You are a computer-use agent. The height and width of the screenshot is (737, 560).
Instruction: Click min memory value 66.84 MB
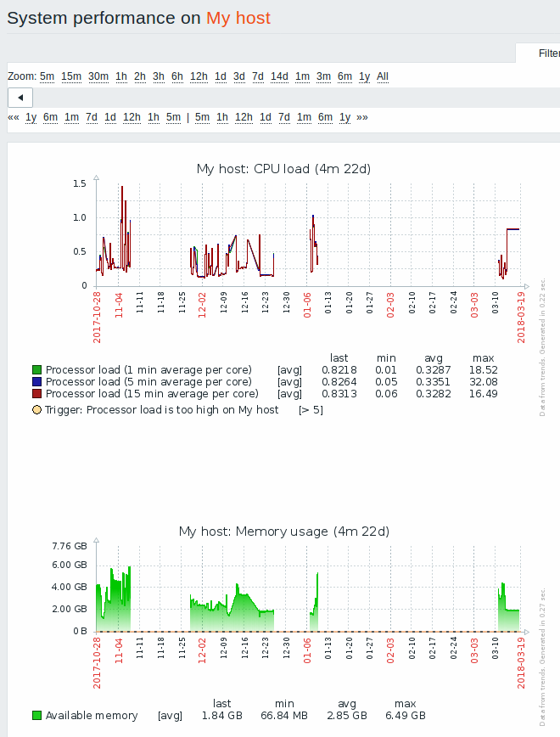(x=284, y=716)
